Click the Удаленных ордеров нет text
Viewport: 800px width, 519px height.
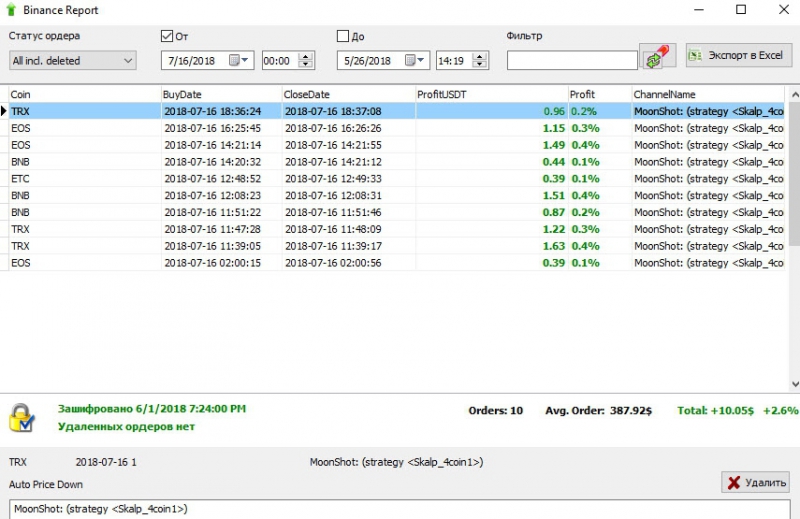coord(126,426)
